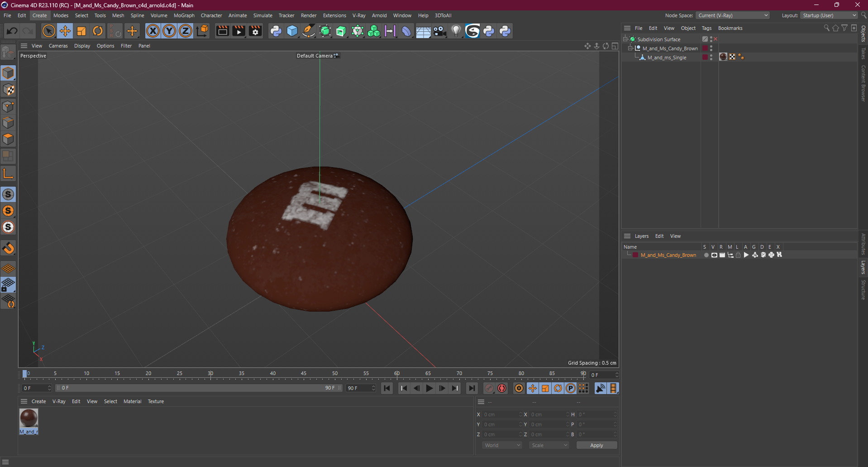Toggle X axis lock
Viewport: 868px width, 467px height.
click(x=153, y=31)
